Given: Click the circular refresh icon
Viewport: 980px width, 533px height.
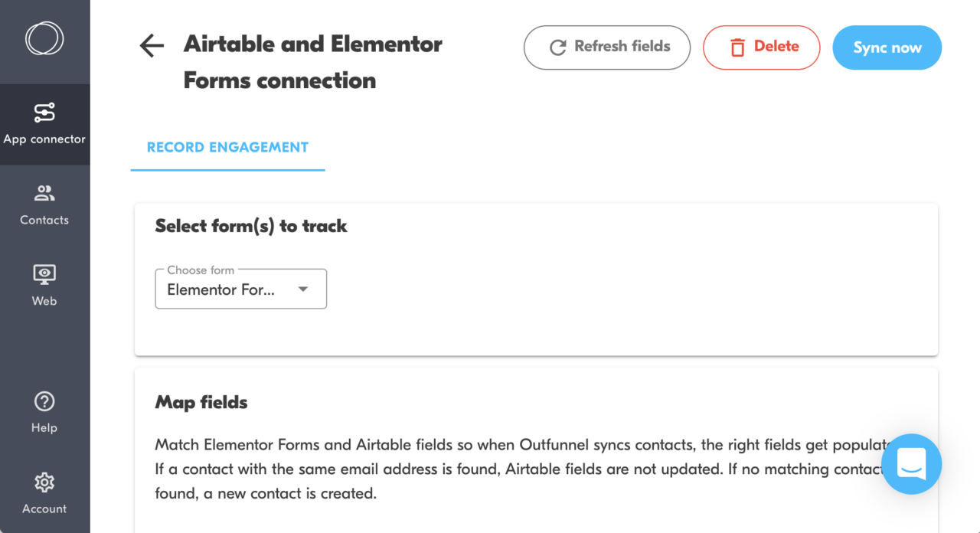Looking at the screenshot, I should tap(557, 47).
